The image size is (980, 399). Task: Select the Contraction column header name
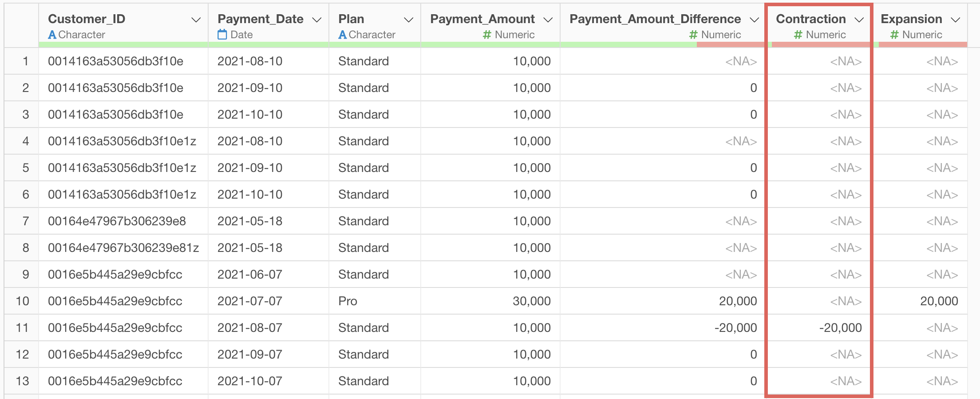tap(810, 19)
